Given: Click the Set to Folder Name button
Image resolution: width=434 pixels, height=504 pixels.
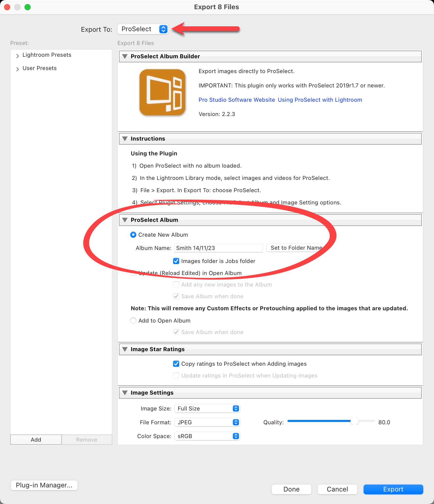Looking at the screenshot, I should point(296,248).
